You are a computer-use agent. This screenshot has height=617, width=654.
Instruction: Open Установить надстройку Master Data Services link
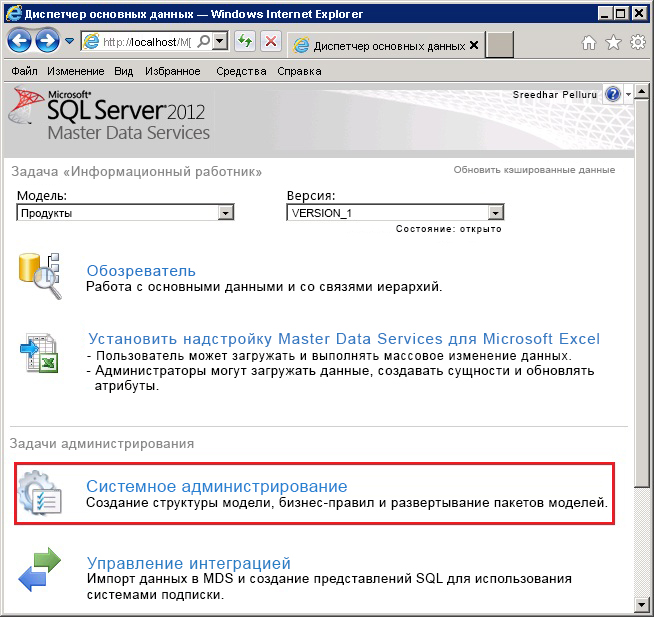click(344, 339)
